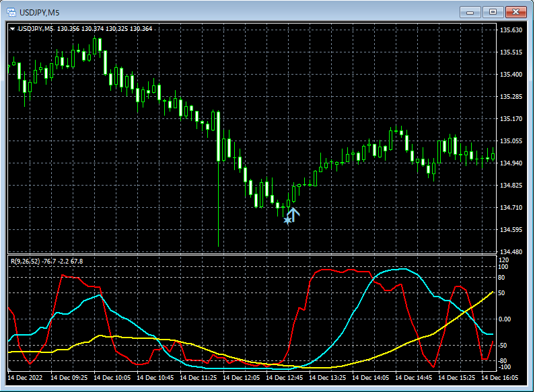Viewport: 535px width, 392px height.
Task: Click the 14 Dec 12:45 time label
Action: (x=285, y=379)
